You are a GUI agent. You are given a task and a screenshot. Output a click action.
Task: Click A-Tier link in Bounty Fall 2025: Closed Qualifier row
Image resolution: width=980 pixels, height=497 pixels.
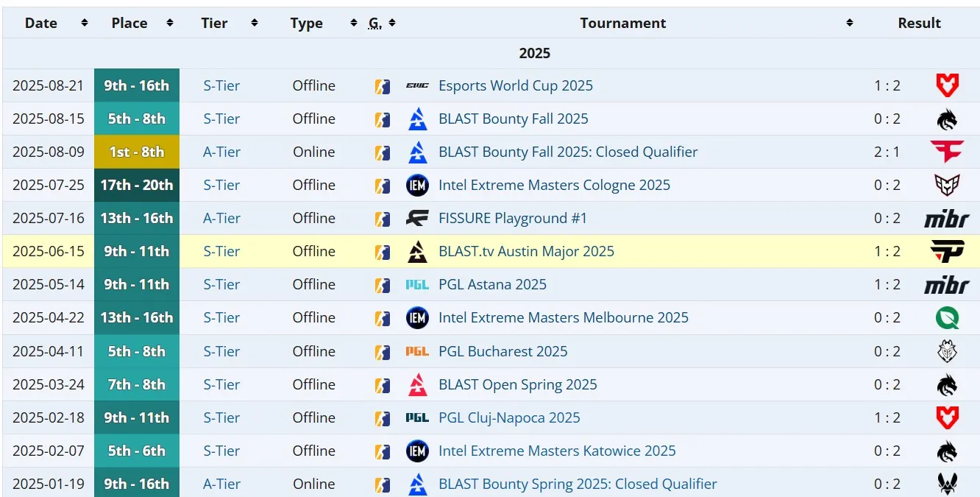pyautogui.click(x=221, y=152)
